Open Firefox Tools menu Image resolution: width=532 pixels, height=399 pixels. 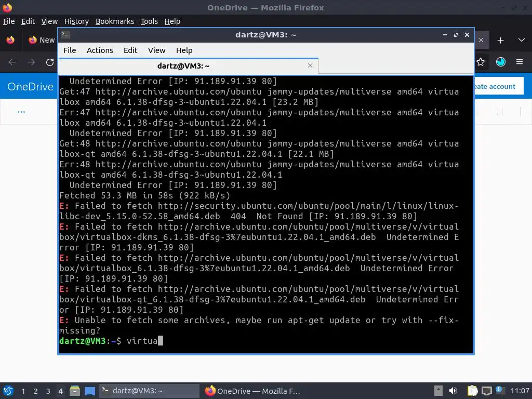point(149,21)
